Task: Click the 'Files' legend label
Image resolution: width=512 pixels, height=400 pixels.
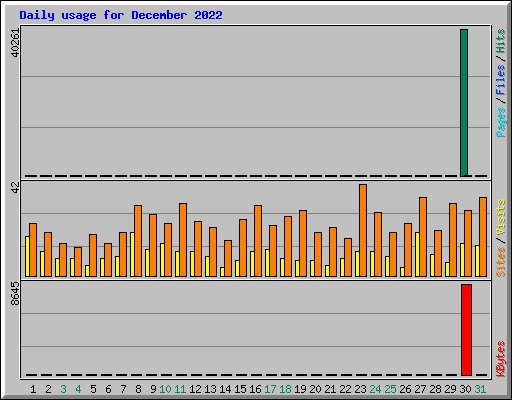Action: coord(501,80)
